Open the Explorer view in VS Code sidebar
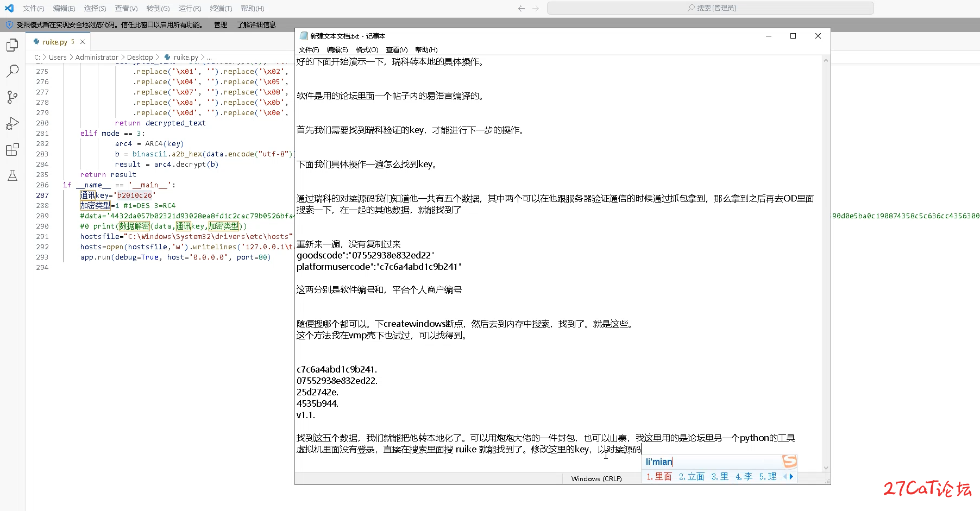980x511 pixels. click(12, 45)
